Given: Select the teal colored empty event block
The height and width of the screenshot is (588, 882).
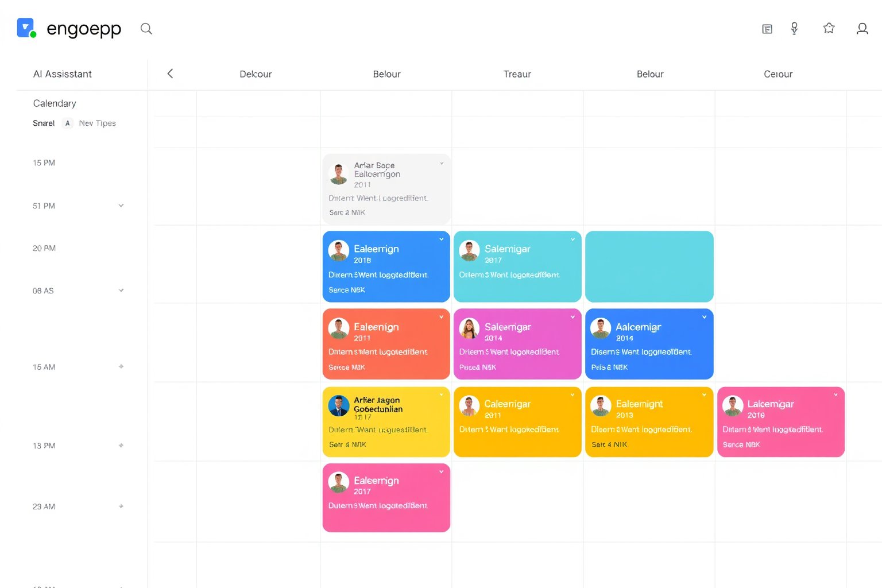Looking at the screenshot, I should 649,266.
